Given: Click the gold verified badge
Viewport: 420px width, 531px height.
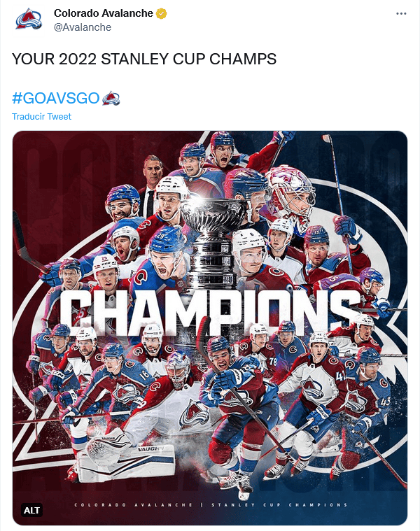Looking at the screenshot, I should click(160, 13).
